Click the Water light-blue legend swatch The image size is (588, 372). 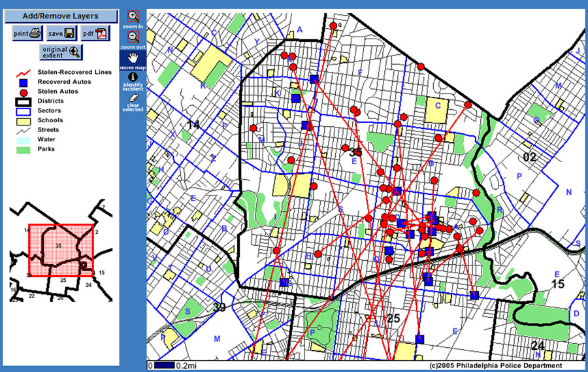(23, 141)
